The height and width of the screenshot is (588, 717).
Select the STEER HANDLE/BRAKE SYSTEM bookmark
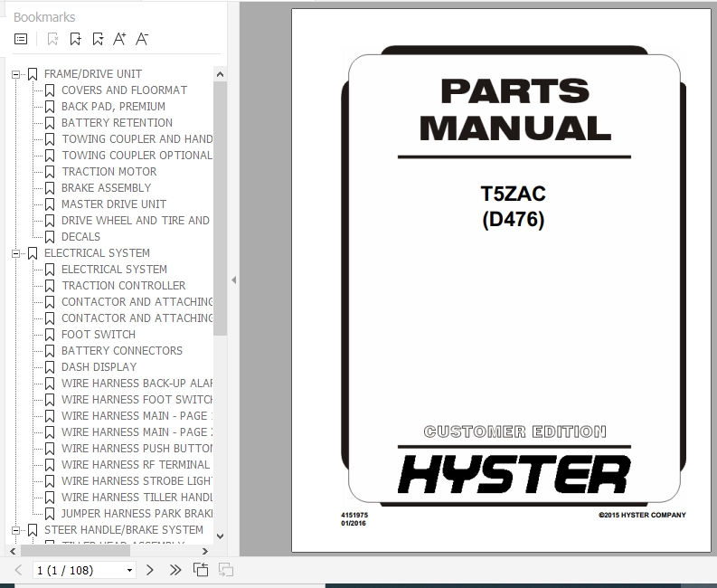point(124,530)
